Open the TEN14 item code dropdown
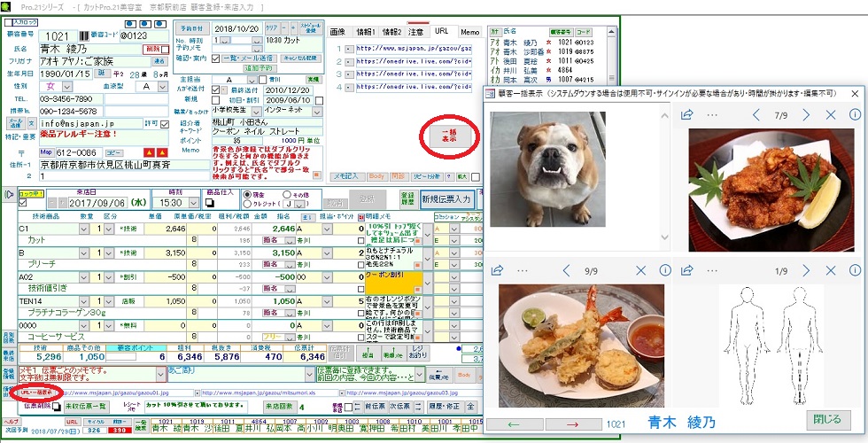Viewport: 868px width, 443px height. [x=83, y=301]
